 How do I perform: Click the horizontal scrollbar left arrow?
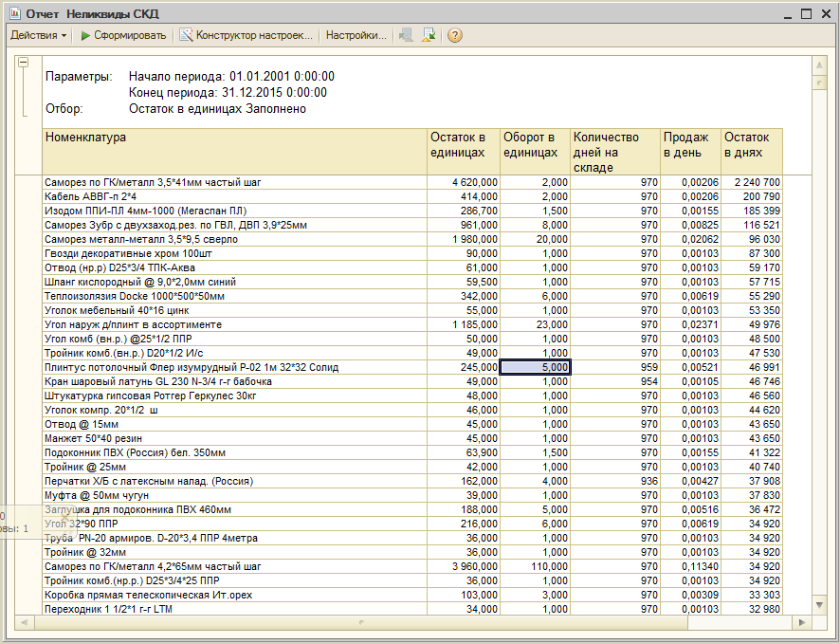(x=24, y=622)
